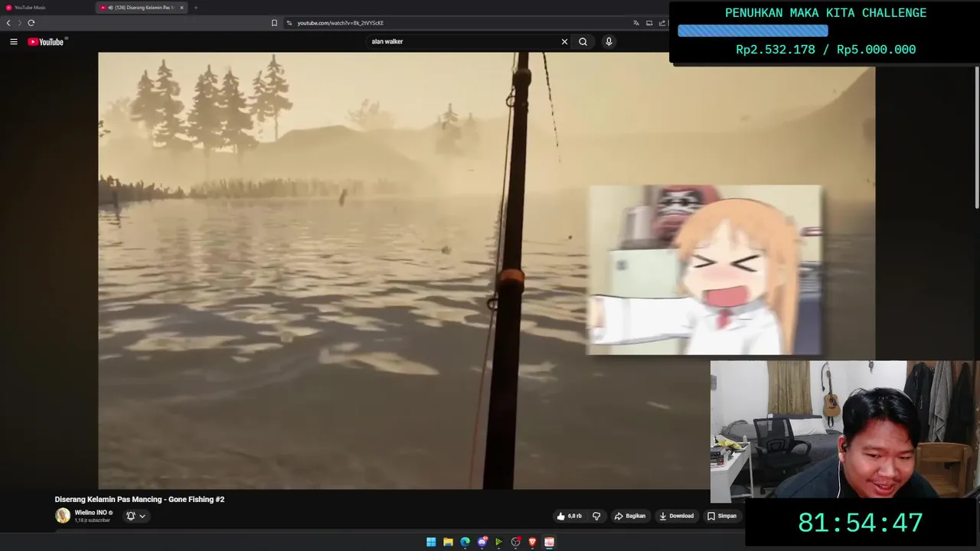Viewport: 980px width, 551px height.
Task: Open Discord from the taskbar
Action: pos(482,542)
